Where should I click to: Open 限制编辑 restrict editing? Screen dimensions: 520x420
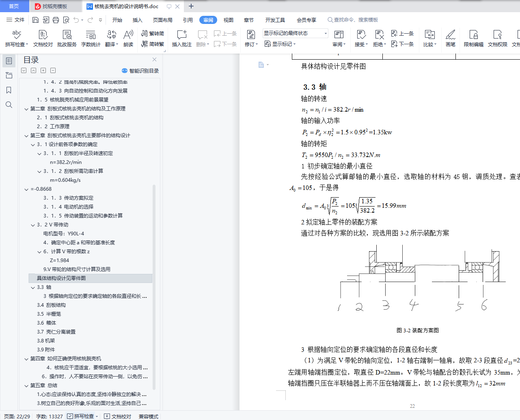473,39
